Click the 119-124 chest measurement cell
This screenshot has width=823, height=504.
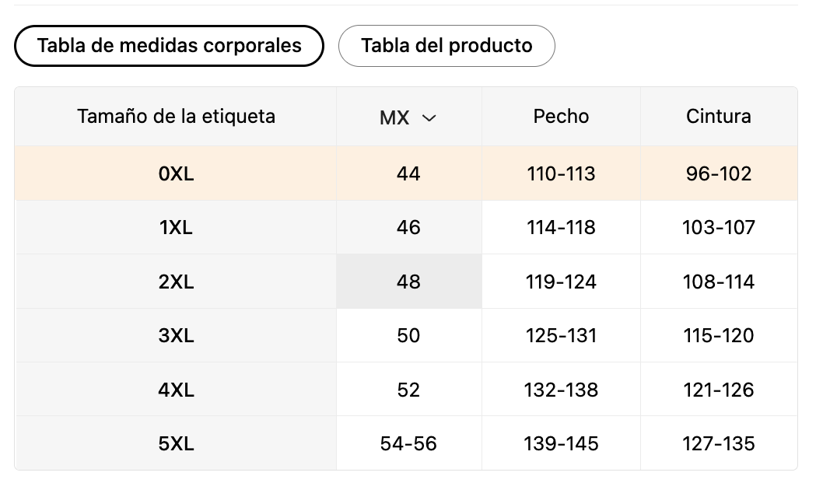tap(561, 282)
